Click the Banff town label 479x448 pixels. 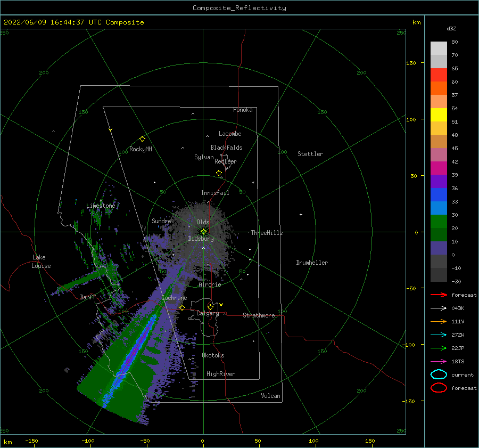(x=88, y=297)
